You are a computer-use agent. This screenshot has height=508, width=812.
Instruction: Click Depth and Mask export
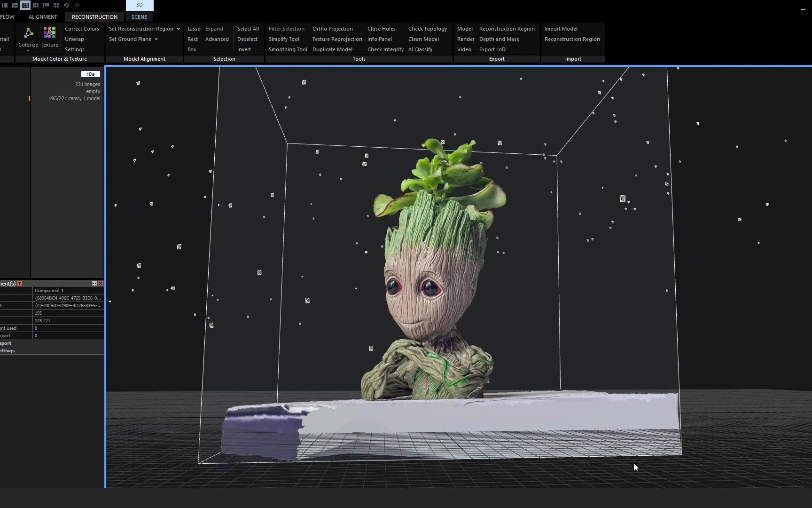tap(499, 39)
